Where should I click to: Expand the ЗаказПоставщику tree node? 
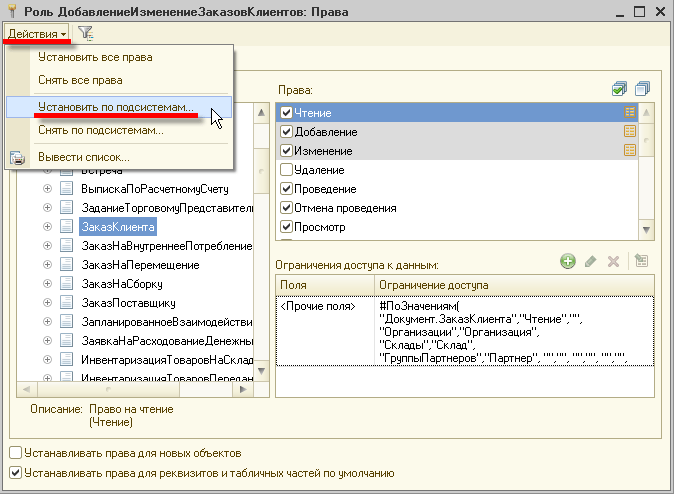pyautogui.click(x=47, y=303)
